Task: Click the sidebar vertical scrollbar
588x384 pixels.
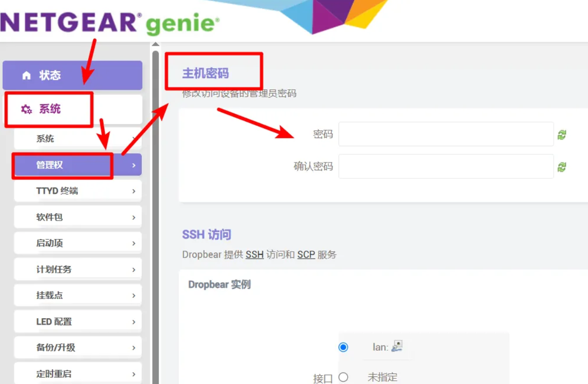Action: click(x=155, y=211)
